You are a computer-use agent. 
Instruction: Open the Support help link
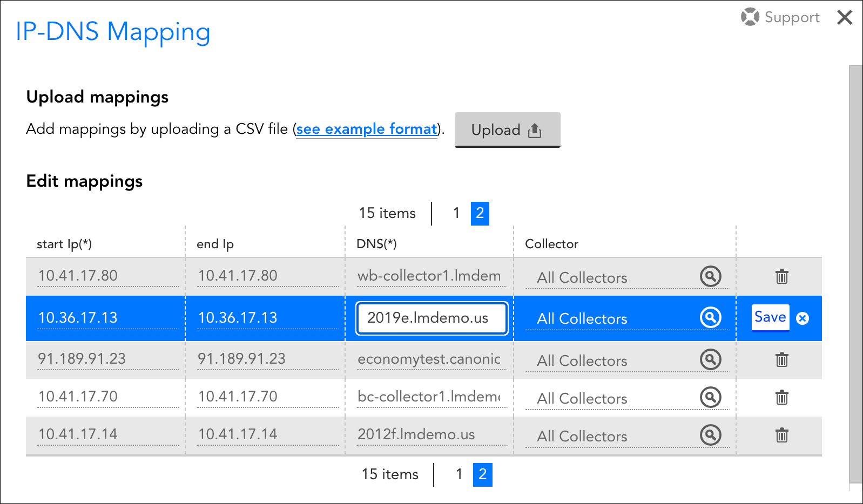point(780,17)
